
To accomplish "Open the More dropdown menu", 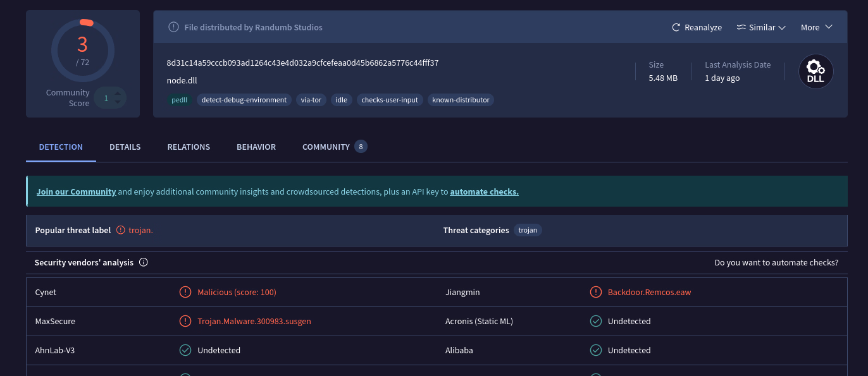I will pyautogui.click(x=816, y=28).
